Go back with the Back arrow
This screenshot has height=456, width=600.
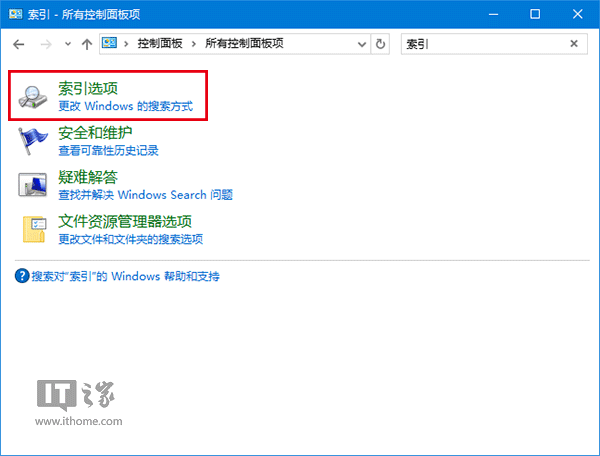point(20,44)
